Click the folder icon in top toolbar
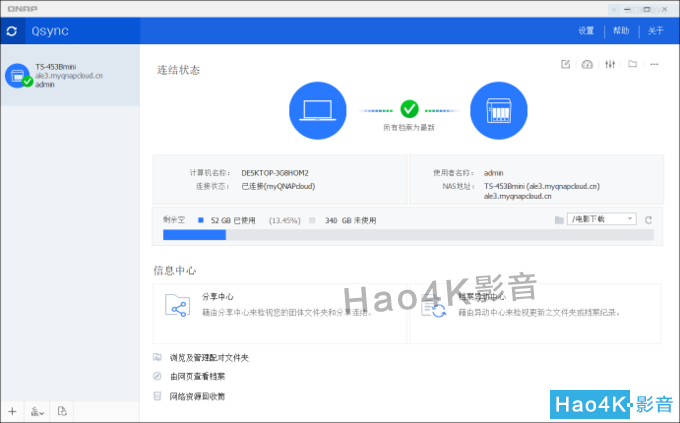Screen dimensions: 680x423 coord(633,64)
